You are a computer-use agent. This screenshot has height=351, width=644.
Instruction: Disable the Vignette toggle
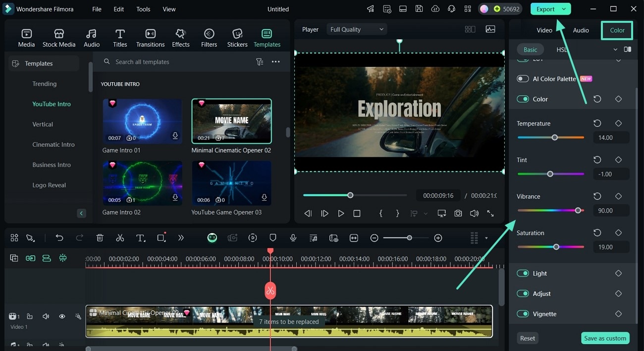coord(523,314)
